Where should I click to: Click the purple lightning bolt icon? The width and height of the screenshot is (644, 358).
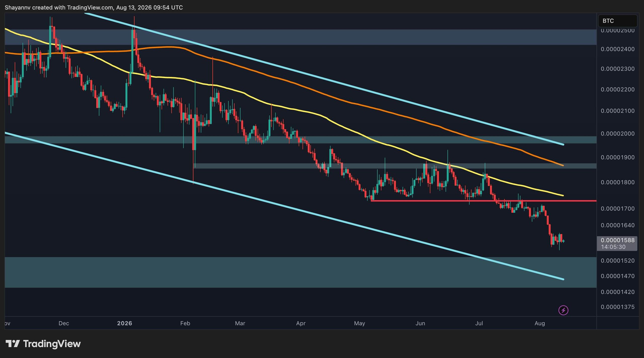tap(563, 310)
